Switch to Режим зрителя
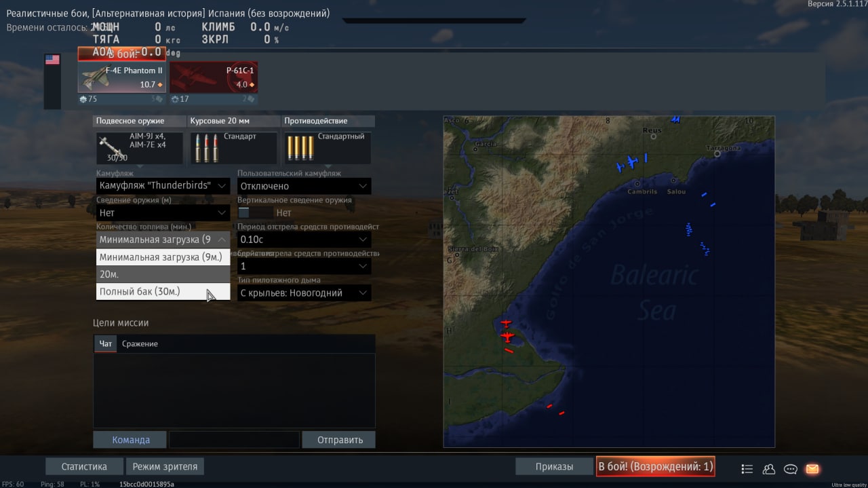This screenshot has width=868, height=488. [165, 466]
